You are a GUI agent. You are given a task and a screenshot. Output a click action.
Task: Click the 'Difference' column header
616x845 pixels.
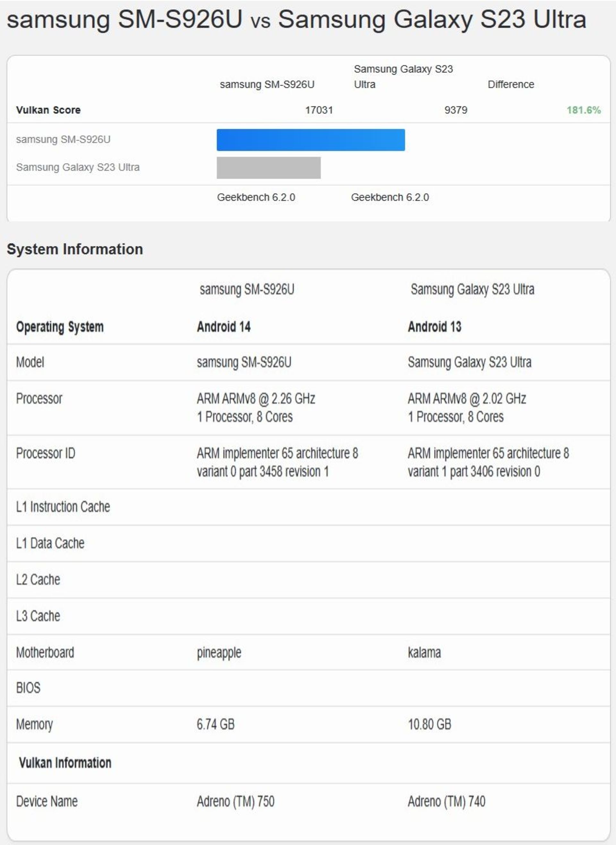[511, 84]
